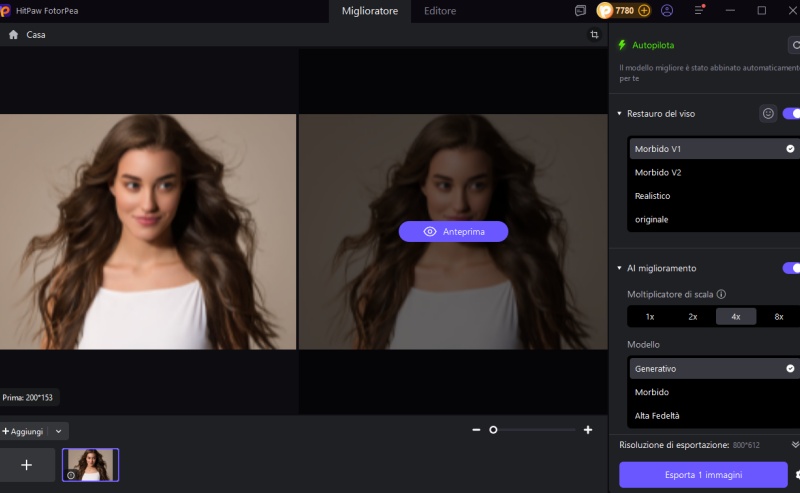Open the Aggiungi dropdown arrow
This screenshot has height=493, width=800.
point(58,431)
